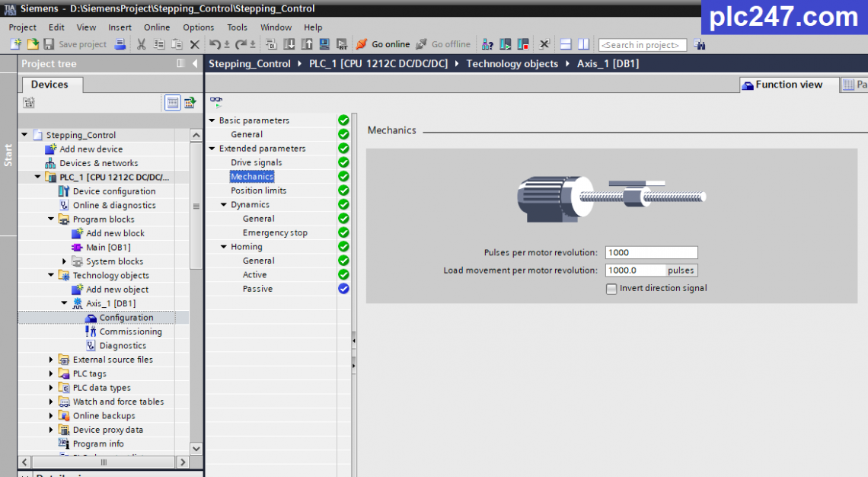
Task: Click the Delete X icon
Action: coord(194,44)
